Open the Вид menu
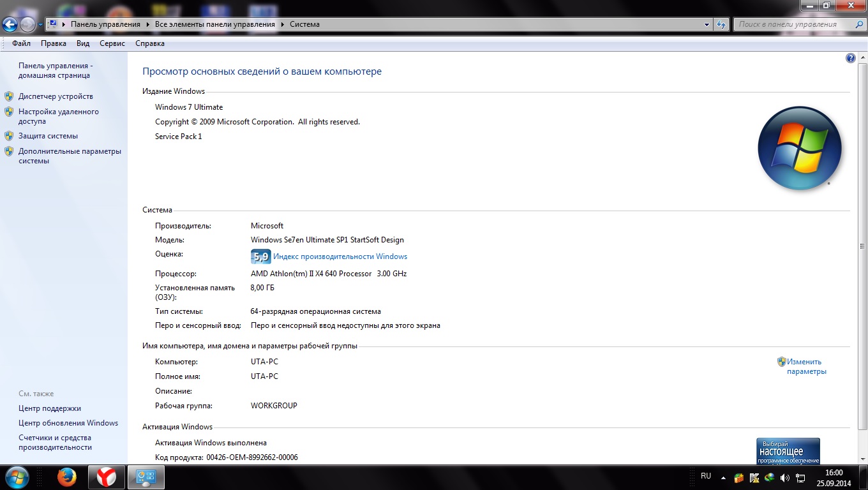This screenshot has height=490, width=868. pyautogui.click(x=83, y=43)
